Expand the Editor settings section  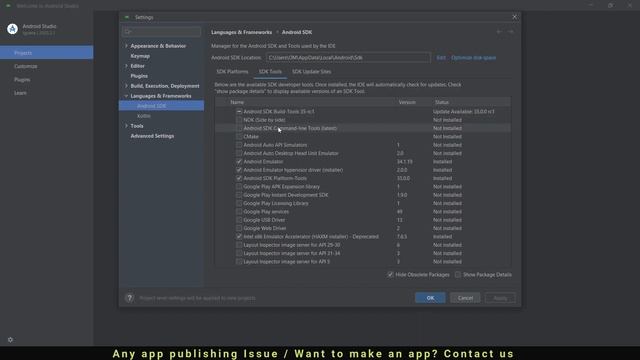pyautogui.click(x=126, y=66)
